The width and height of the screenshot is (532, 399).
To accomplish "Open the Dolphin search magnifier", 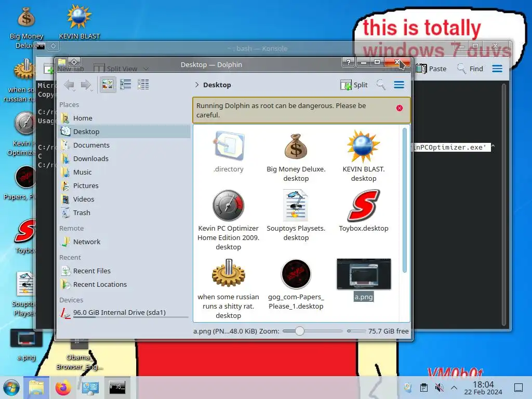I will (x=381, y=85).
